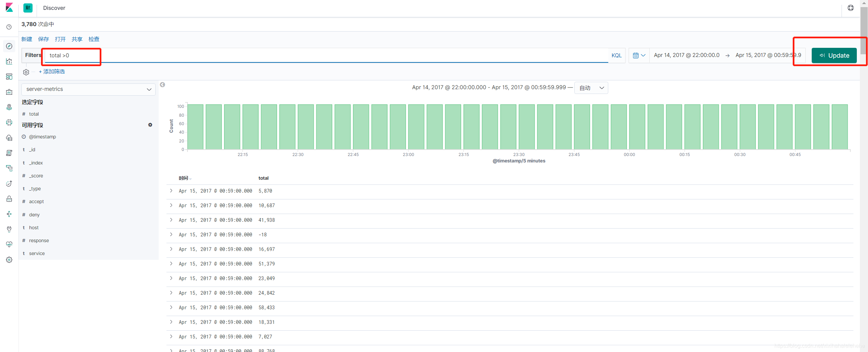Click the 检查 menu item
This screenshot has width=868, height=352.
[x=94, y=39]
